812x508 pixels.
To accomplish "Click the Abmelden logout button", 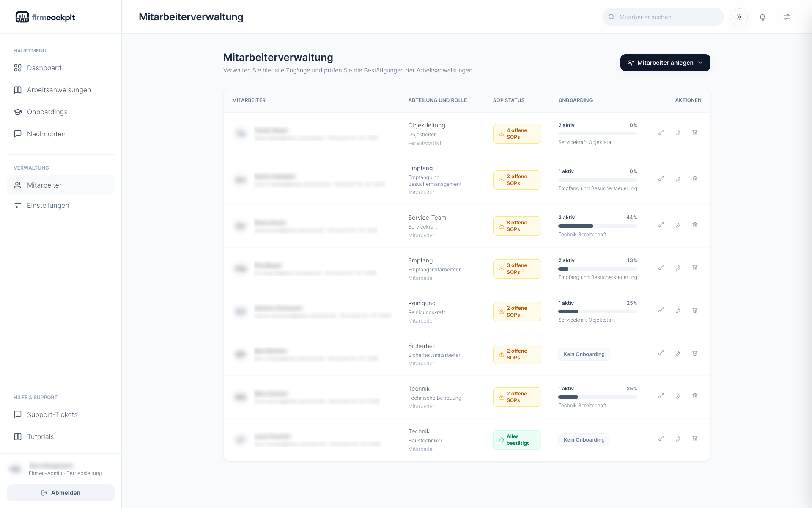I will pyautogui.click(x=60, y=493).
